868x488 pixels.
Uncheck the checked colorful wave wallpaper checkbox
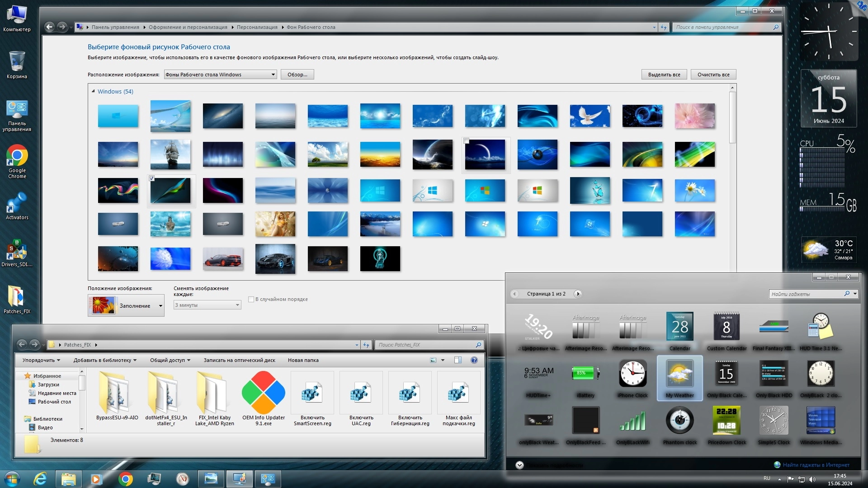point(152,178)
